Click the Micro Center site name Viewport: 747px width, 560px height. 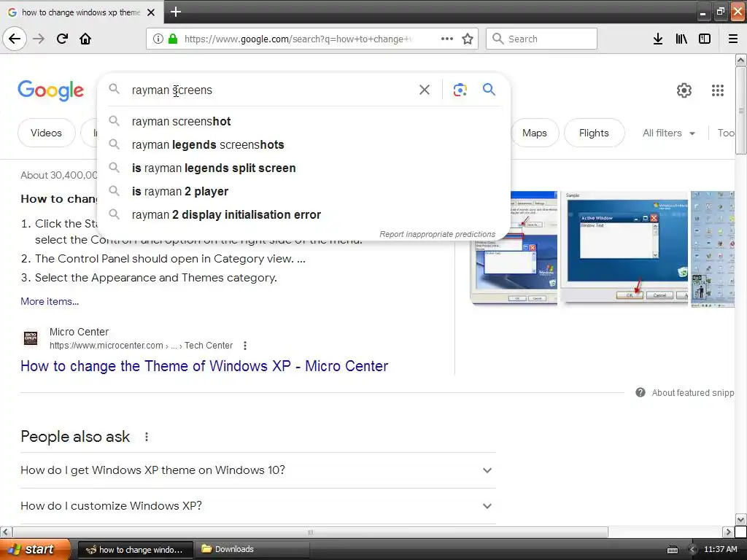[79, 332]
